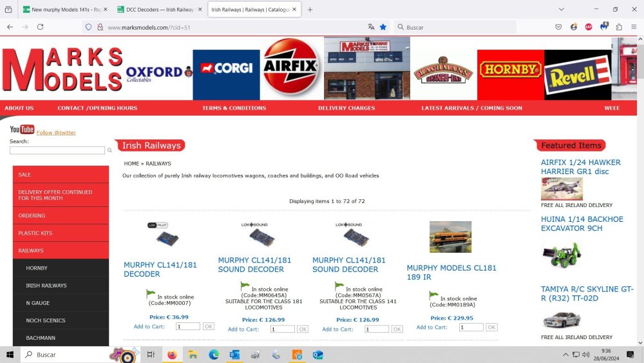This screenshot has width=644, height=363.
Task: Click the YouTube logo icon
Action: coord(22,130)
